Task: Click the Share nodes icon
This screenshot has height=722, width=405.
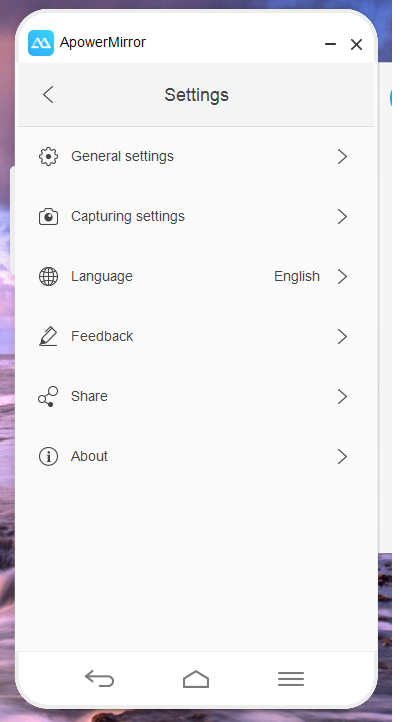Action: coord(48,396)
